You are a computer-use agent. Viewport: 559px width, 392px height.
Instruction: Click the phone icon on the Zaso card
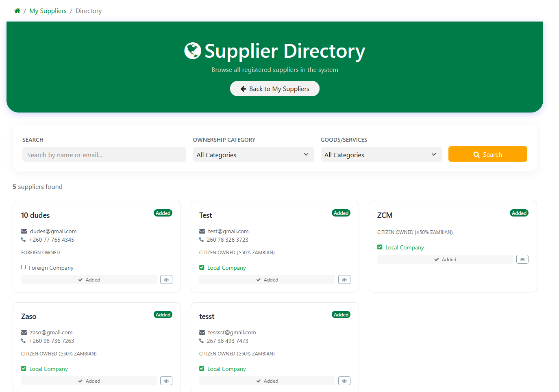24,341
